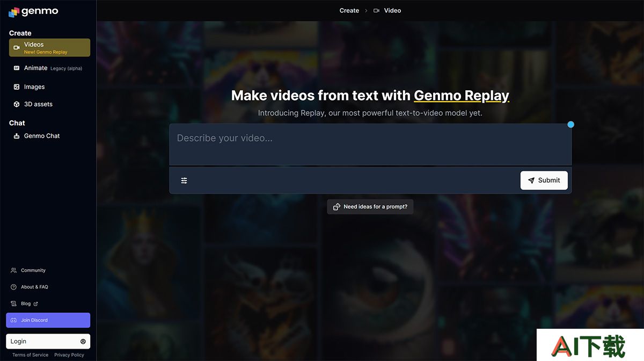Open About & FAQ
Image resolution: width=644 pixels, height=361 pixels.
tap(34, 287)
